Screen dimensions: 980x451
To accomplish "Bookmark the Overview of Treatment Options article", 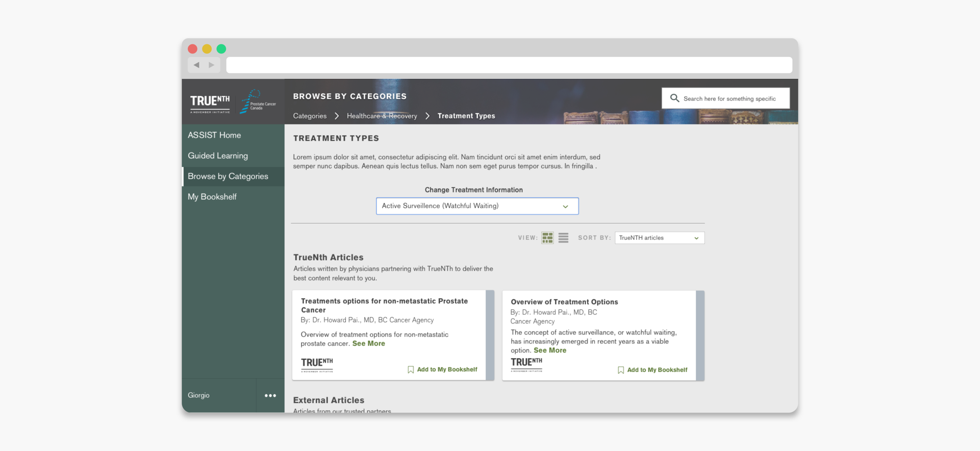I will tap(652, 370).
